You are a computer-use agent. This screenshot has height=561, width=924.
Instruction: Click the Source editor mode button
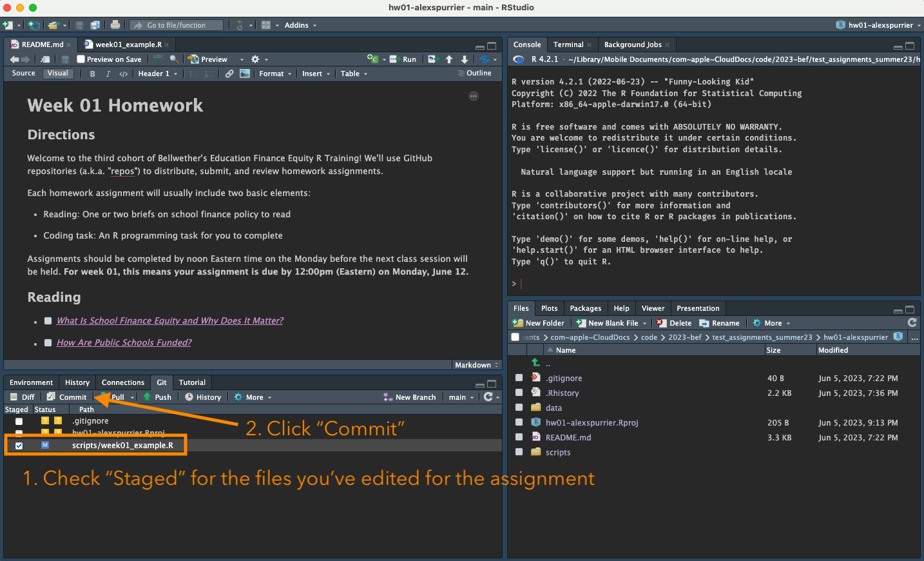pyautogui.click(x=24, y=74)
